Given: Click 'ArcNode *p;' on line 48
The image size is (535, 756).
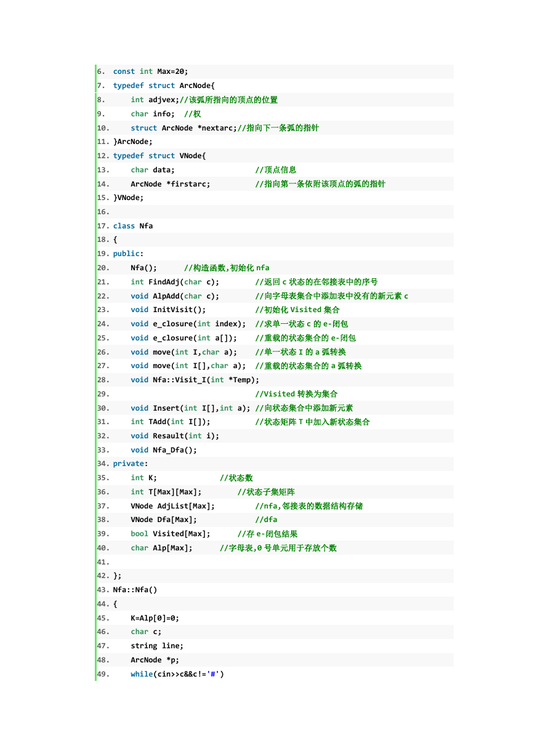Looking at the screenshot, I should (155, 660).
